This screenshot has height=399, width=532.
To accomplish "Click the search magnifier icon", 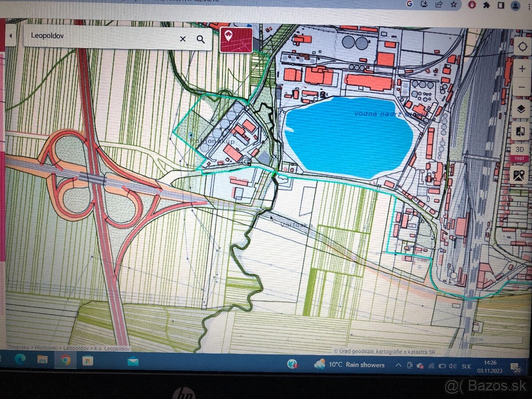I will pyautogui.click(x=201, y=39).
